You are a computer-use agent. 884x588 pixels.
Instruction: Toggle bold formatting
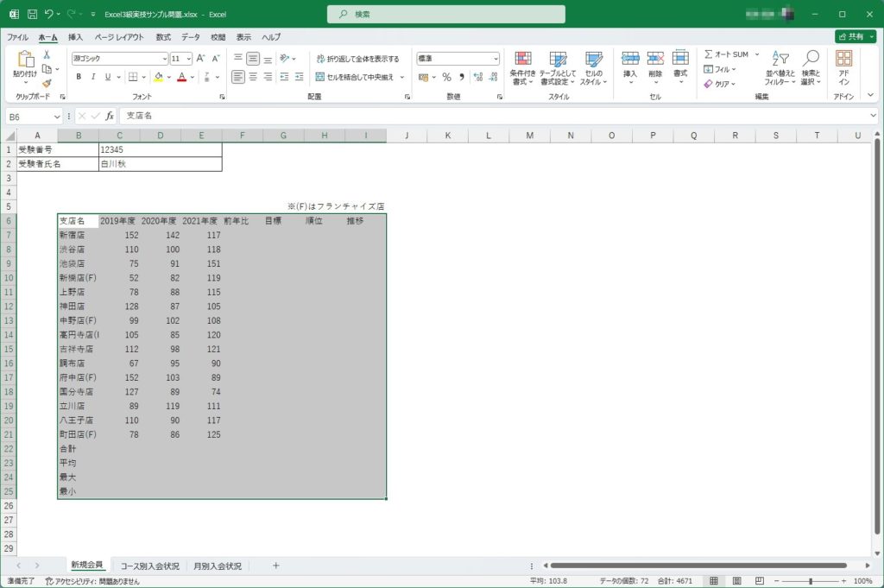point(79,77)
